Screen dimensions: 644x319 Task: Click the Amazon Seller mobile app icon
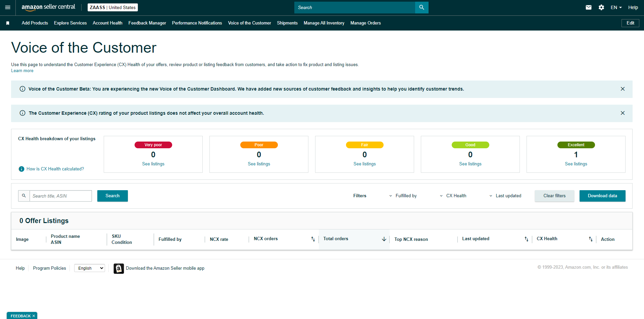(118, 268)
